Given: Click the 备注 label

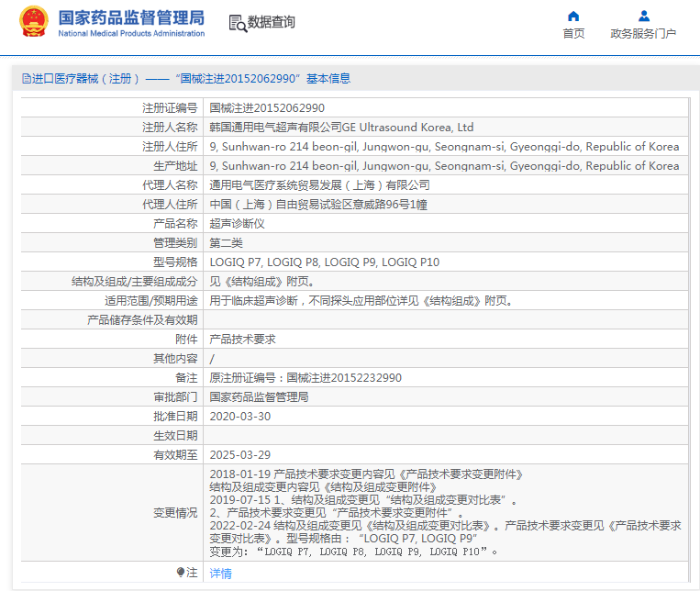Looking at the screenshot, I should 186,378.
